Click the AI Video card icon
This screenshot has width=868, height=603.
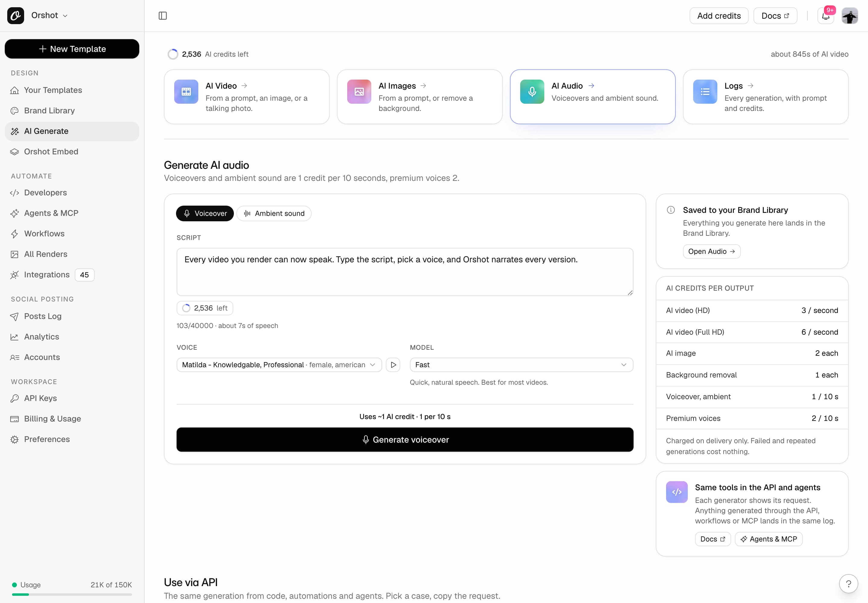click(x=186, y=91)
